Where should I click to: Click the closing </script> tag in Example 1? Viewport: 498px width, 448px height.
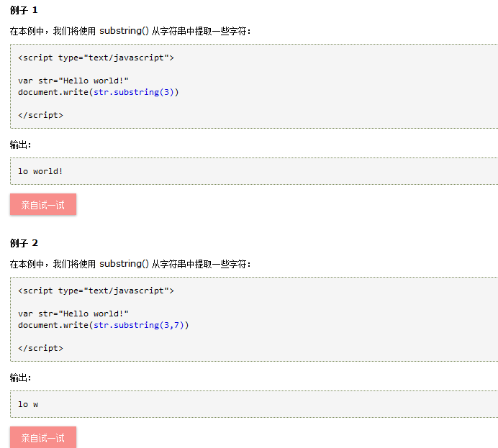tap(40, 115)
